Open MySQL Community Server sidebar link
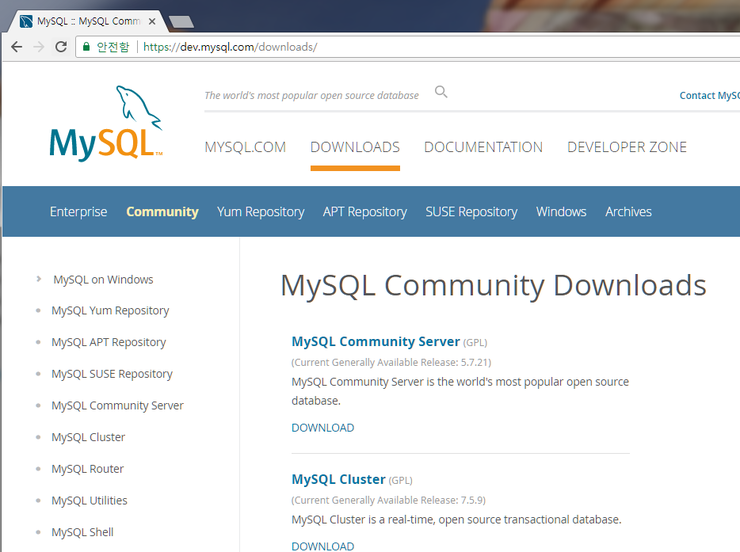 [118, 406]
